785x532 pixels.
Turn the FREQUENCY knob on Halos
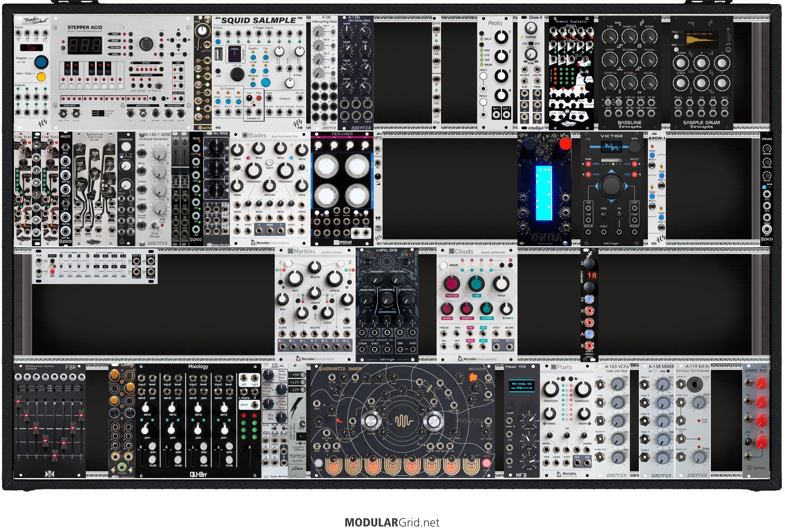pos(377,280)
